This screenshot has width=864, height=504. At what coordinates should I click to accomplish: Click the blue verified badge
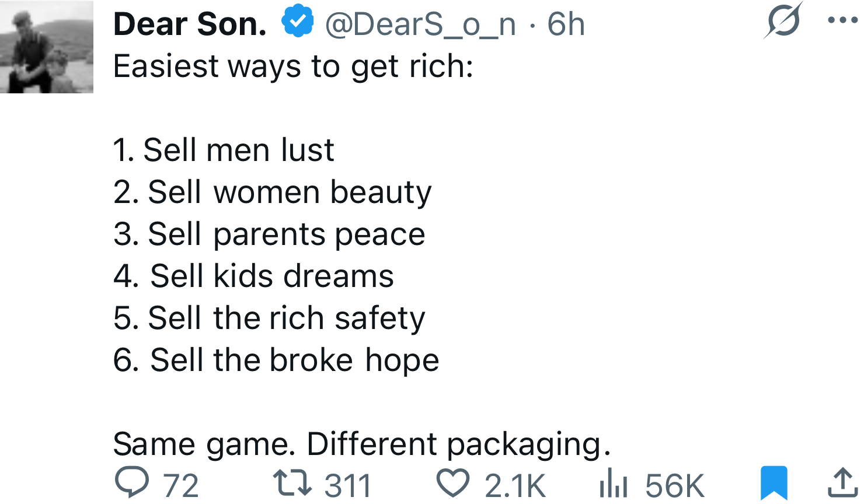click(298, 22)
